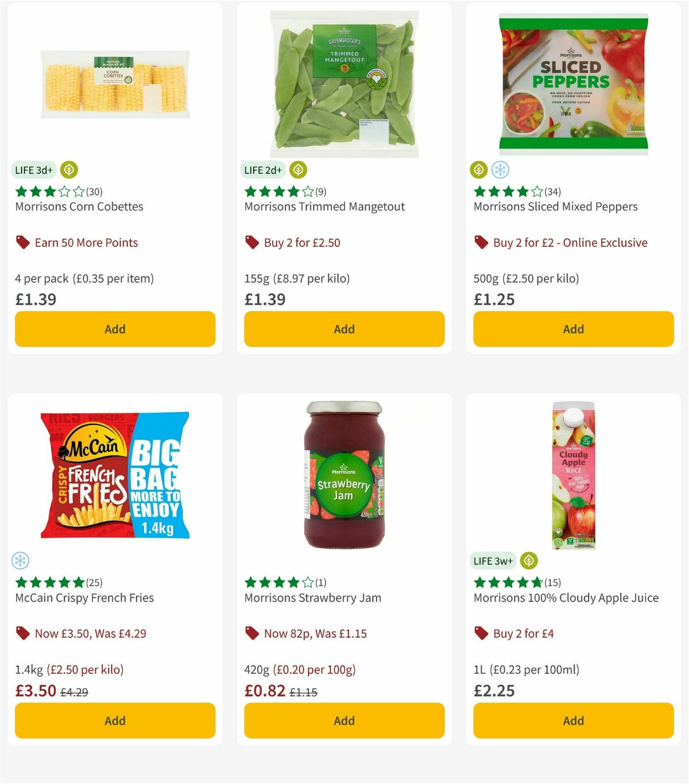This screenshot has height=784, width=689.
Task: Click the offer tag icon on Earn 50 More Points
Action: [22, 242]
